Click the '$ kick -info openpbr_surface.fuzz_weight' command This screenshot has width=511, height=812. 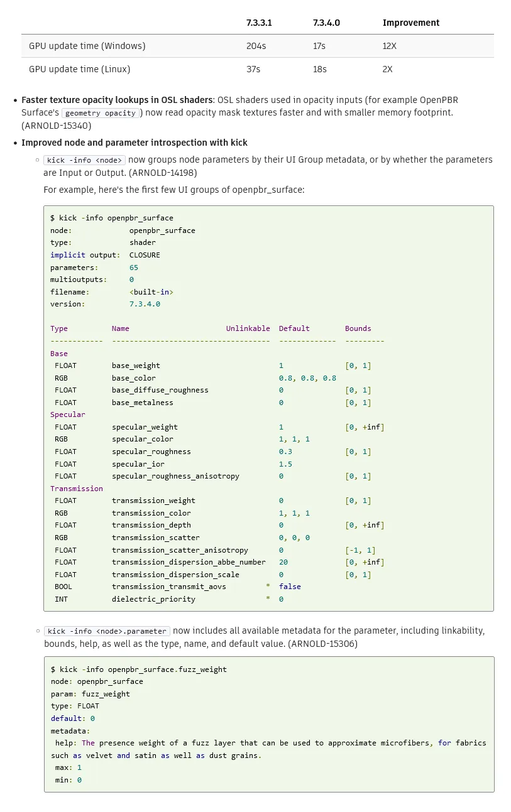point(139,669)
